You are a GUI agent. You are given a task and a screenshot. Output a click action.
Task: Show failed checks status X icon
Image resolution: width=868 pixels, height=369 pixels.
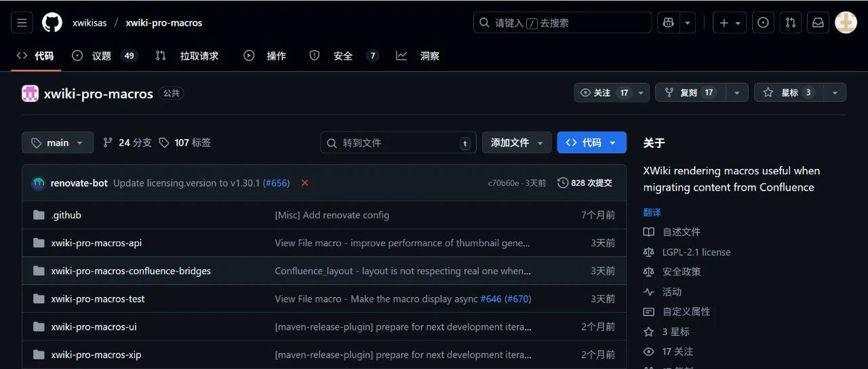tap(304, 183)
